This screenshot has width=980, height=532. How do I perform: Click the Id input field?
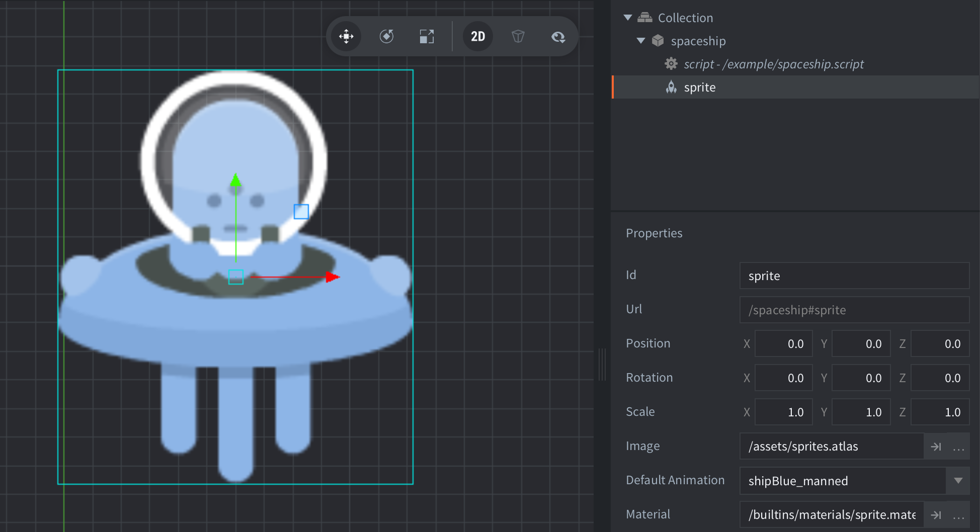854,276
